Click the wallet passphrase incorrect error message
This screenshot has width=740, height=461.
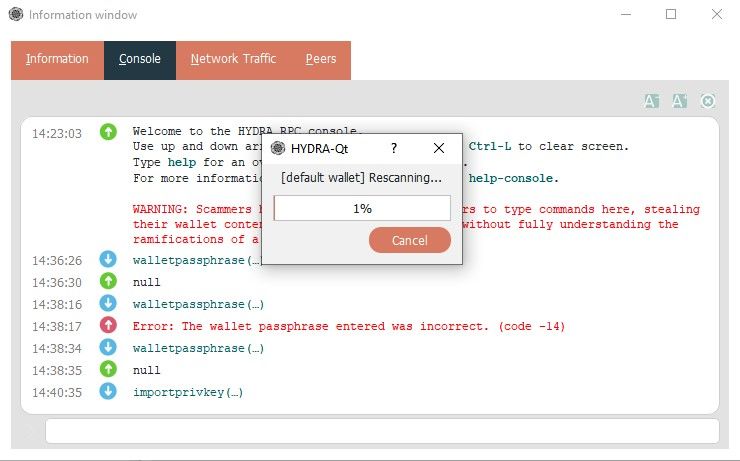349,326
